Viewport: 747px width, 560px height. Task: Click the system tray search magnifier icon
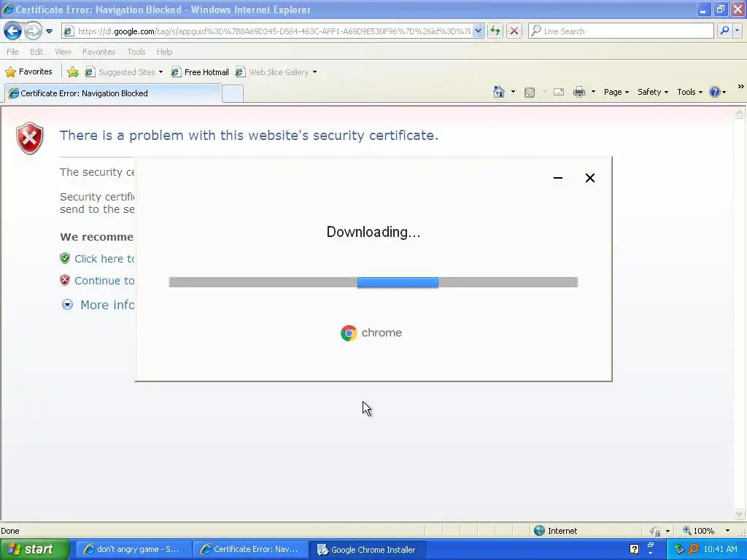tap(693, 550)
